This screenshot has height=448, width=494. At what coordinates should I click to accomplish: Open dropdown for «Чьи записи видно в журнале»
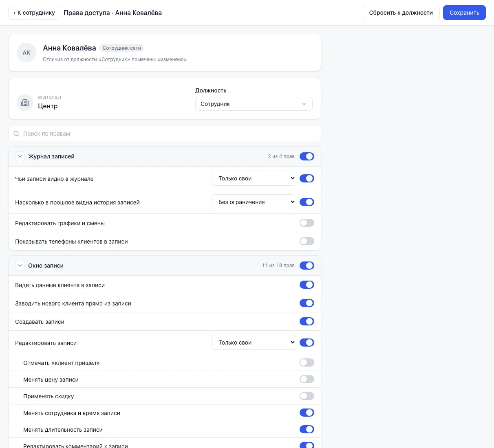pos(254,178)
